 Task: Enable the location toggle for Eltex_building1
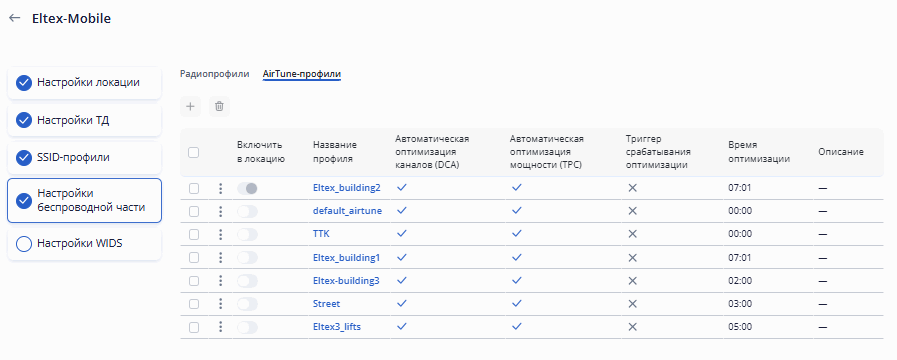point(247,258)
